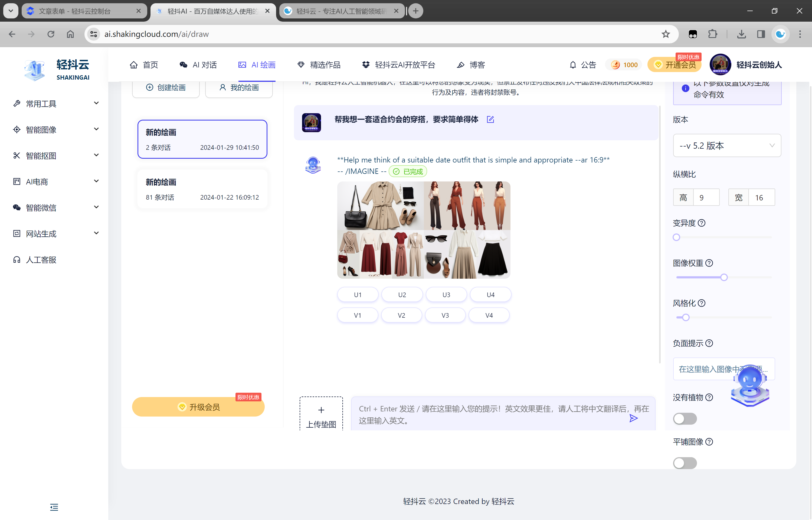Open 博客 in top navigation
Viewport: 812px width, 520px height.
pos(471,65)
